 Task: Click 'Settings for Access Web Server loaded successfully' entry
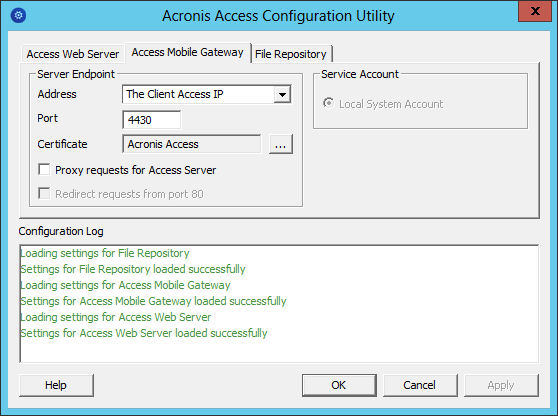[144, 333]
